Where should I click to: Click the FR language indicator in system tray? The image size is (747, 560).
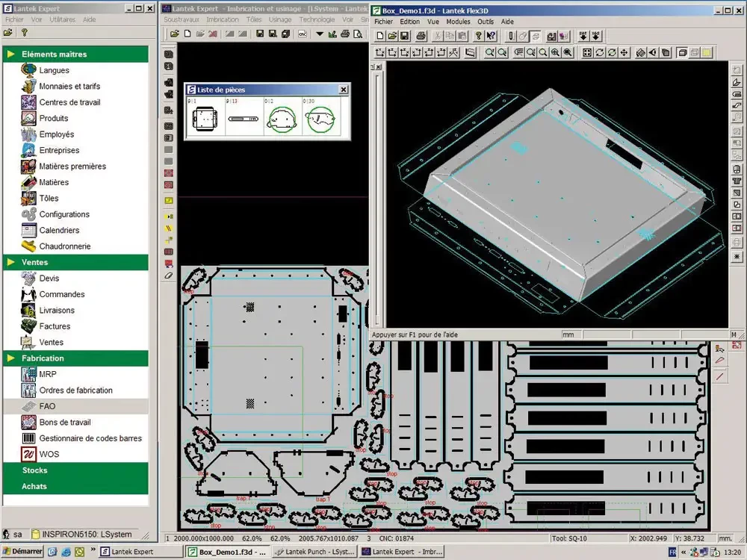[672, 553]
